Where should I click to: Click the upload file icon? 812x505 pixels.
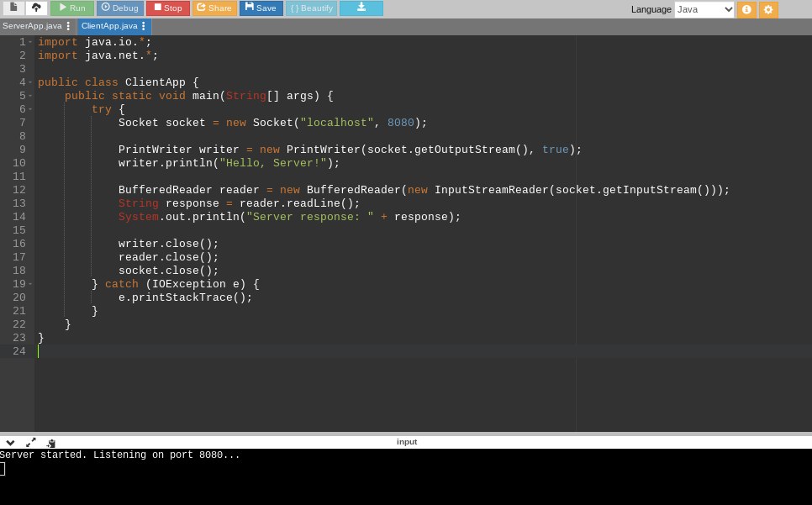(x=36, y=8)
